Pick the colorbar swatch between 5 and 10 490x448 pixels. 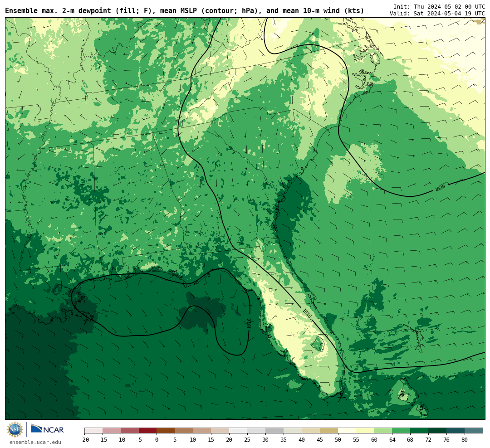coord(184,431)
